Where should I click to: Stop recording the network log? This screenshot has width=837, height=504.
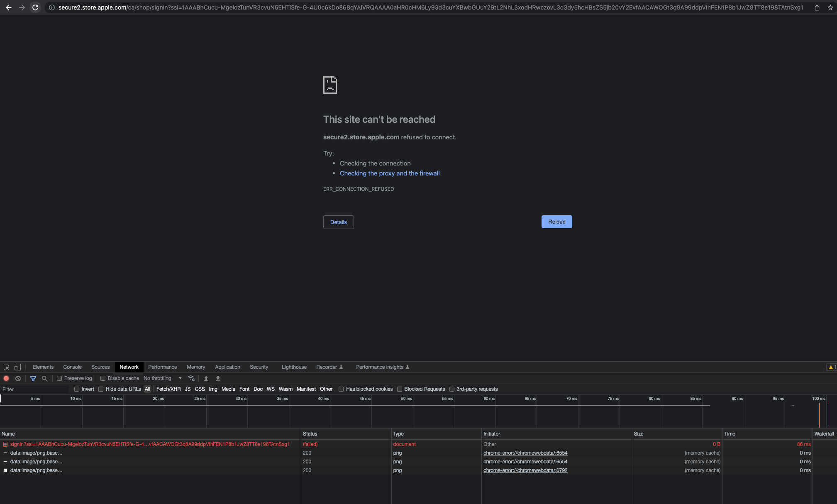6,378
